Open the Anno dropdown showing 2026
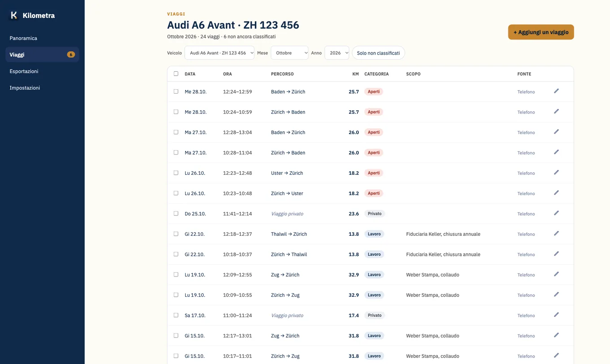The width and height of the screenshot is (610, 364). click(337, 53)
